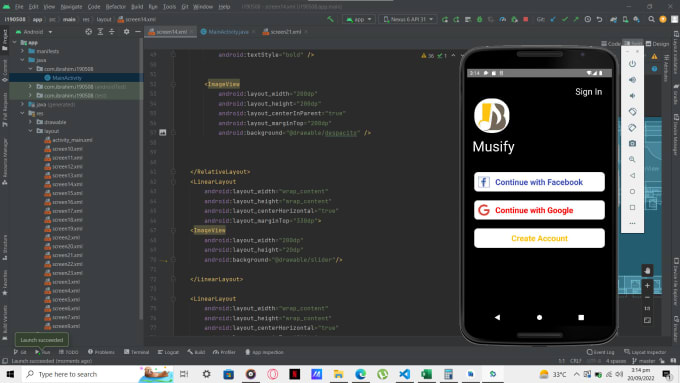Click the Pan hand tool in preview

[647, 271]
